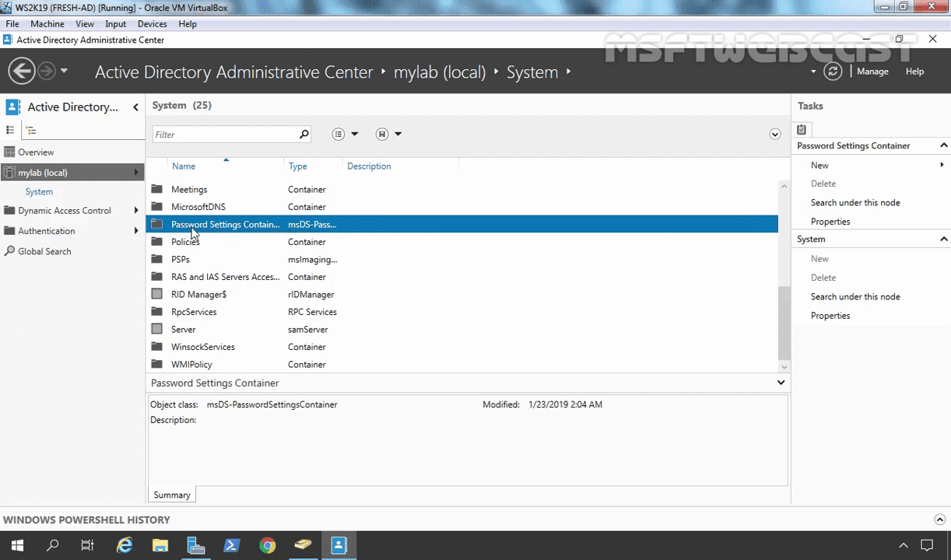Screen dimensions: 951x560
Task: Click the list scroll up arrow
Action: pyautogui.click(x=784, y=186)
